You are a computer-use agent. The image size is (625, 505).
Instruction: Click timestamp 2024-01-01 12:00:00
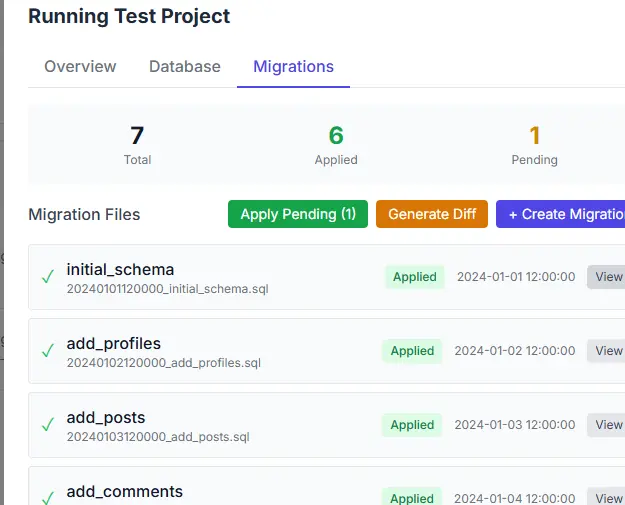coord(516,277)
